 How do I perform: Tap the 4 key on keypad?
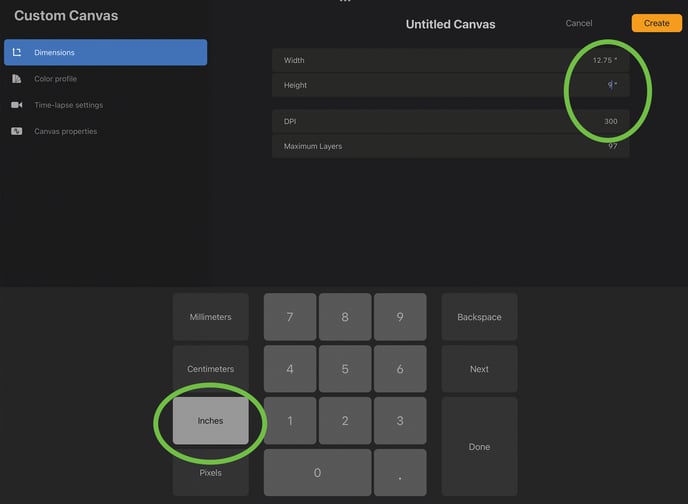(x=290, y=369)
